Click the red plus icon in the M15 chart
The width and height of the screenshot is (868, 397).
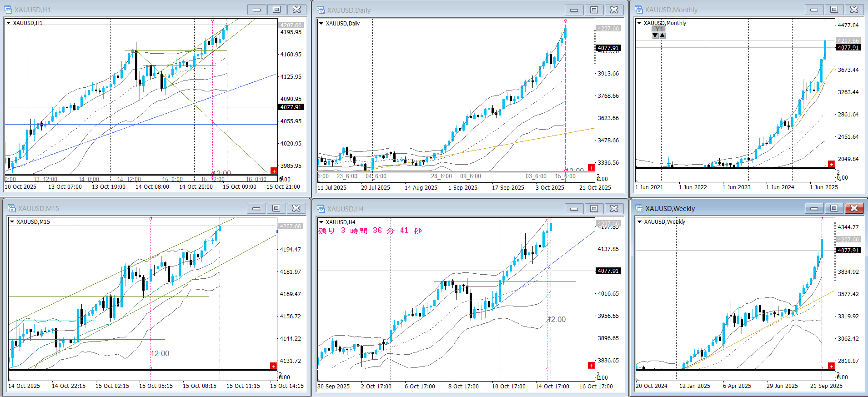click(273, 366)
